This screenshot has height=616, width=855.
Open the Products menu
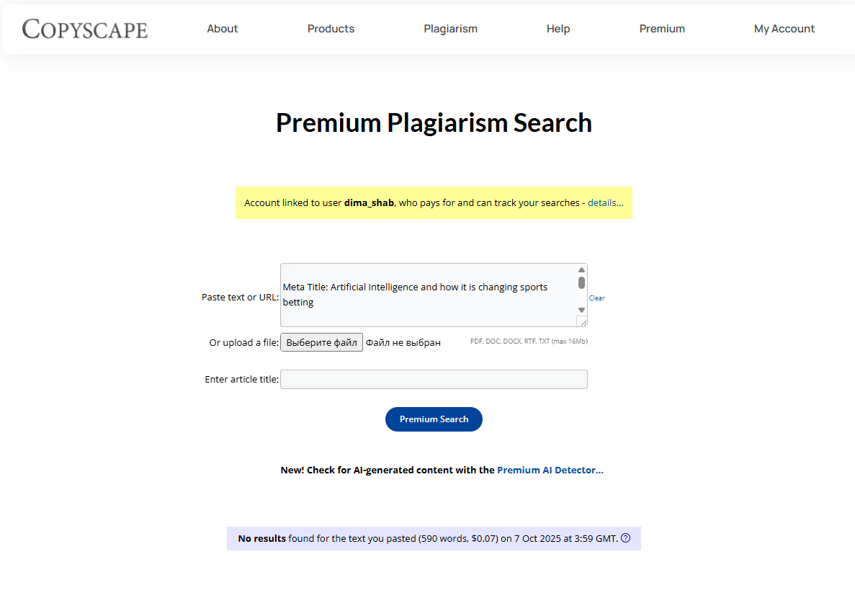[331, 29]
